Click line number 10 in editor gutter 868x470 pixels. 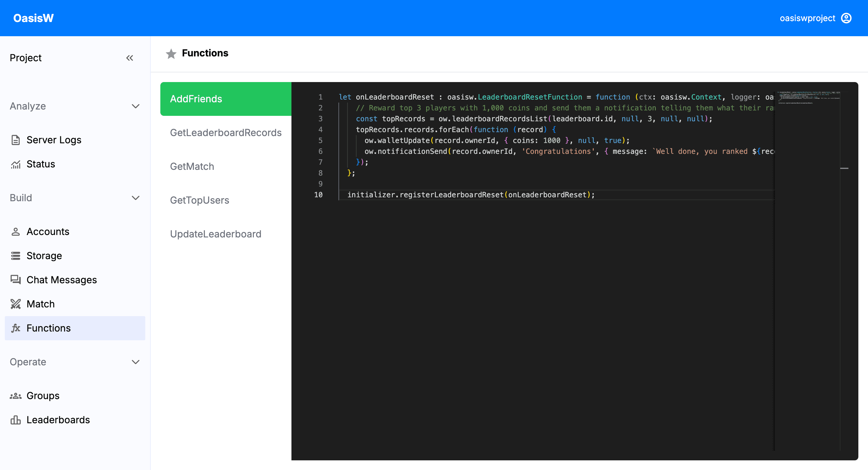tap(318, 195)
